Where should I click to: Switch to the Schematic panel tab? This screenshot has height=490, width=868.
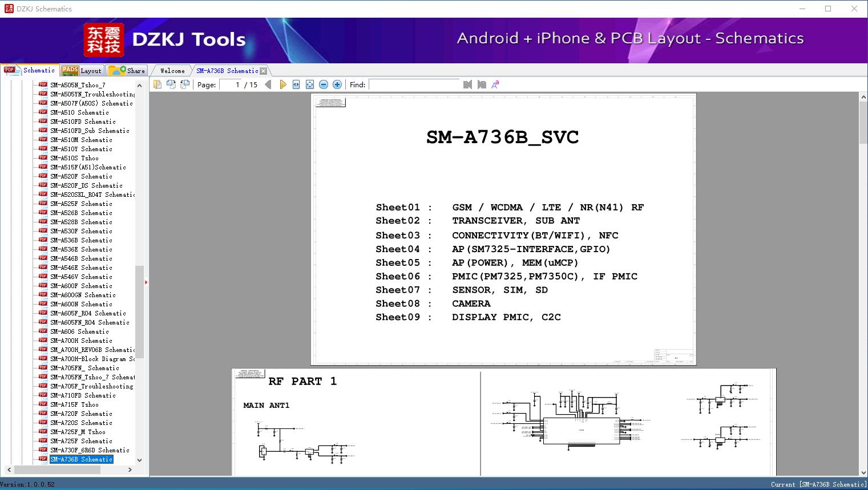point(30,70)
